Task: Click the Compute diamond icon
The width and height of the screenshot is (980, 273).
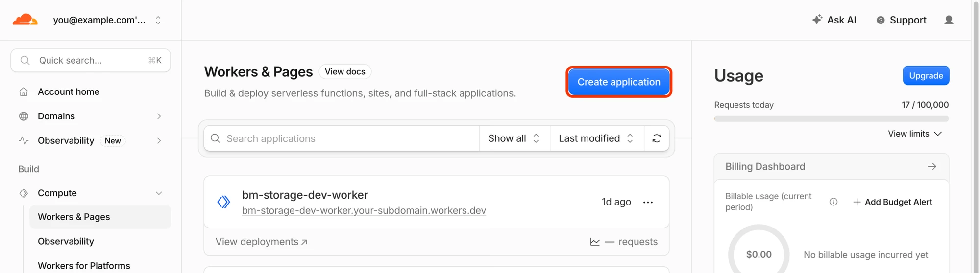Action: [24, 193]
